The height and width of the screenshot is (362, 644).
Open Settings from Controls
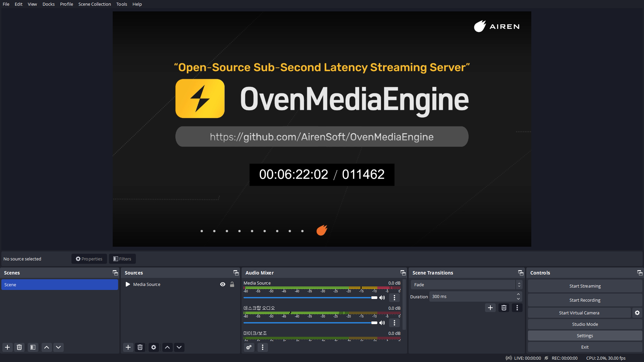[x=585, y=336]
